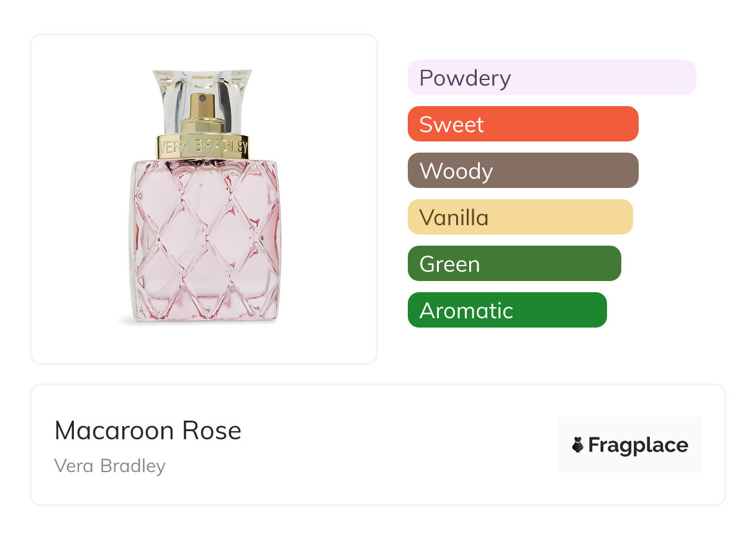Click the white Vanilla label text
The height and width of the screenshot is (536, 756).
(454, 218)
